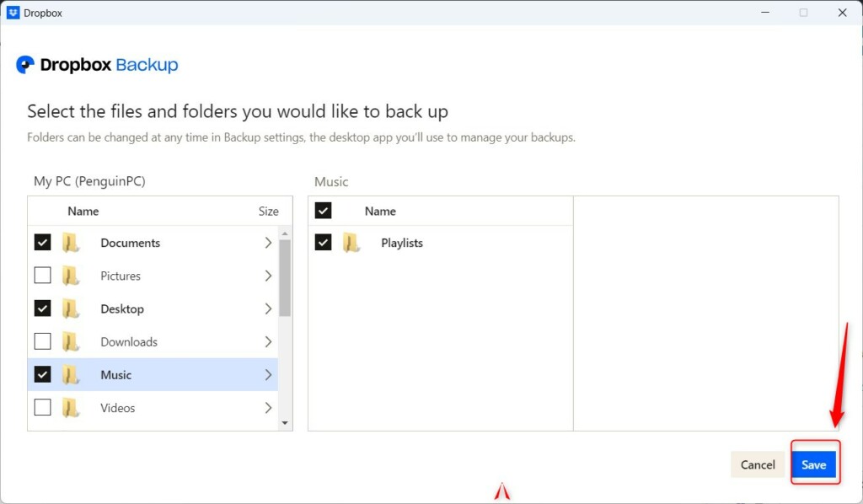Viewport: 863px width, 504px height.
Task: Click the Documents folder icon
Action: click(x=71, y=243)
